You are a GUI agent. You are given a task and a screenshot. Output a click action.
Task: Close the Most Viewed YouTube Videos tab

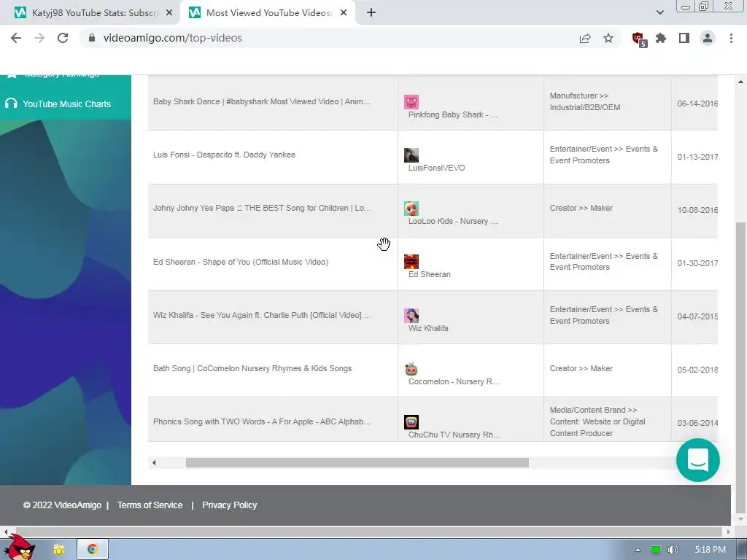344,13
